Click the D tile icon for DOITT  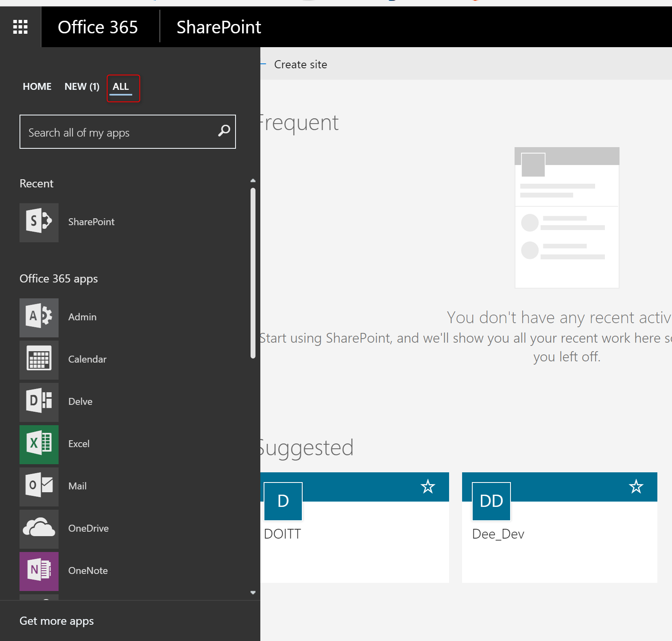pos(283,501)
